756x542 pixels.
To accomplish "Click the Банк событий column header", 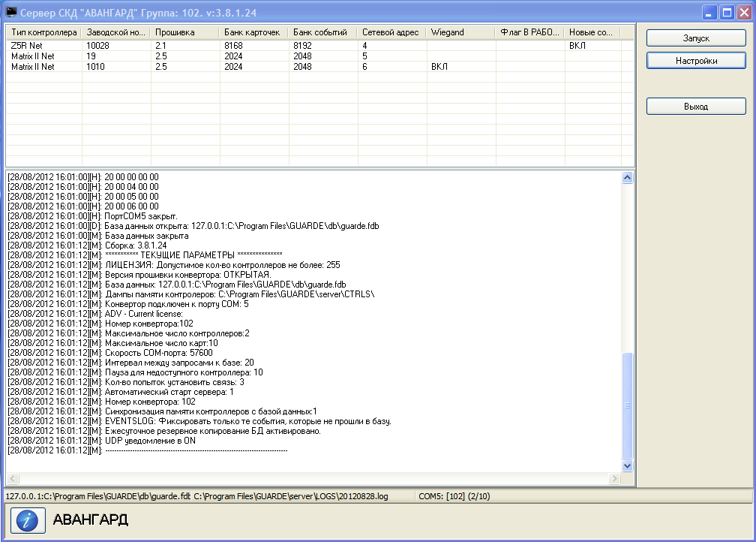I will click(323, 32).
